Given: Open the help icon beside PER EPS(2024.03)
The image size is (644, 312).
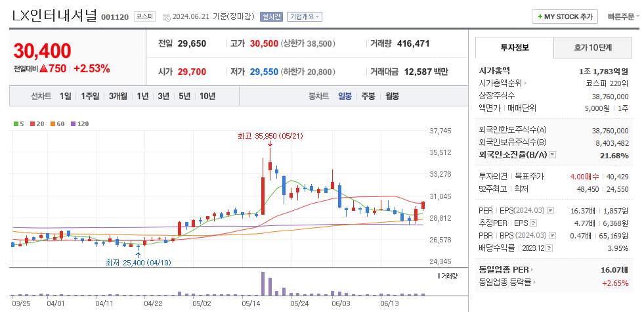Looking at the screenshot, I should click(x=551, y=211).
